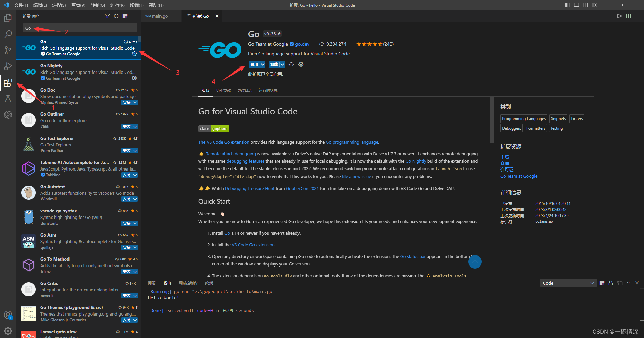Click sync icon beside uninstall button
Screen dimensions: 644x338
point(291,64)
